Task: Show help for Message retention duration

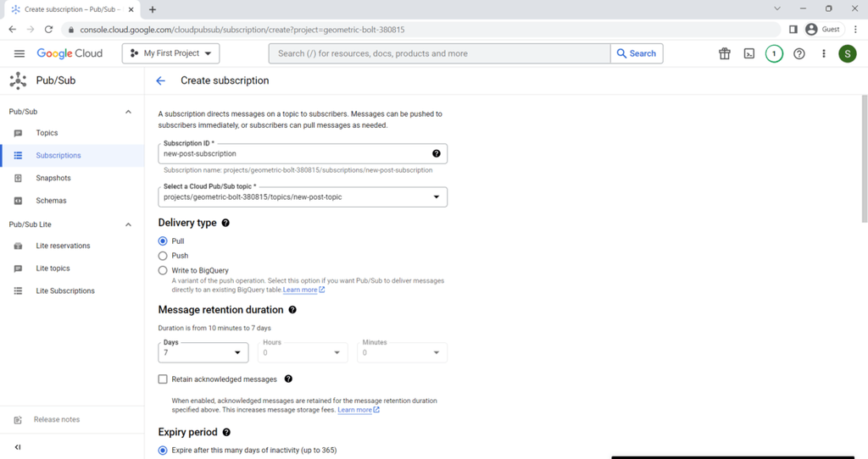Action: point(292,310)
